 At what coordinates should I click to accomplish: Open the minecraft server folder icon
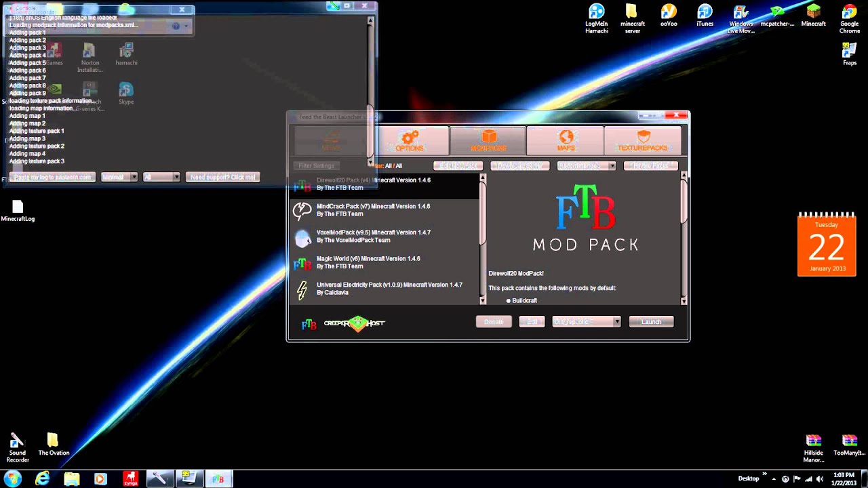tap(632, 19)
